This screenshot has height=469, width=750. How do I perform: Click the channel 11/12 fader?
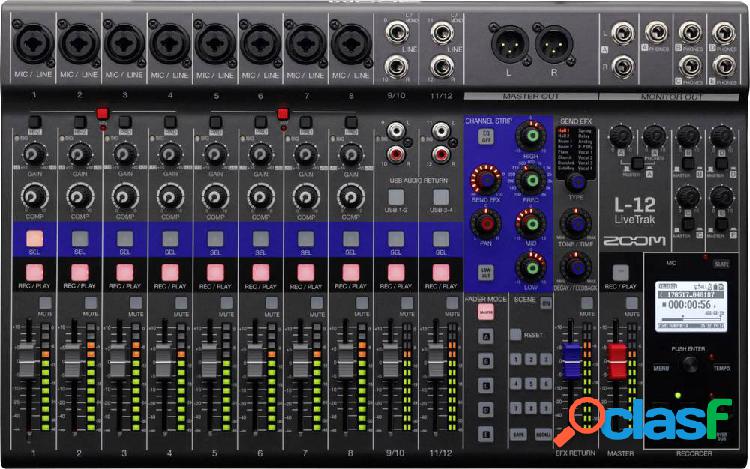(x=436, y=360)
